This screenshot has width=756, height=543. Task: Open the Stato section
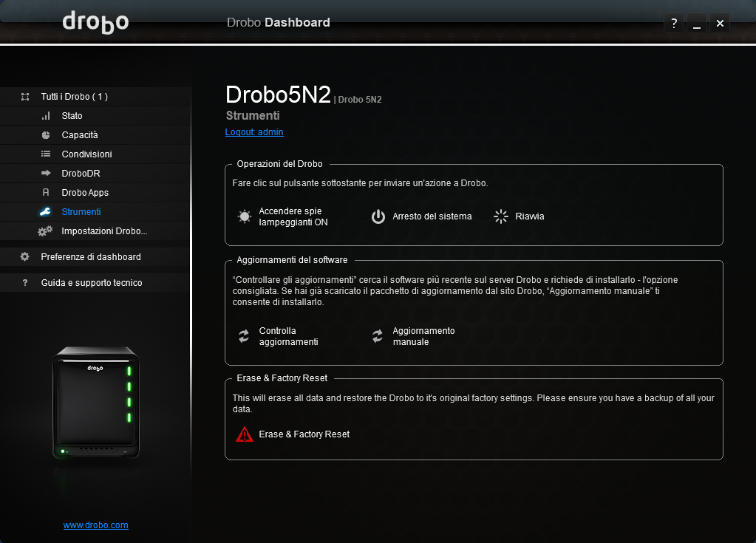72,116
